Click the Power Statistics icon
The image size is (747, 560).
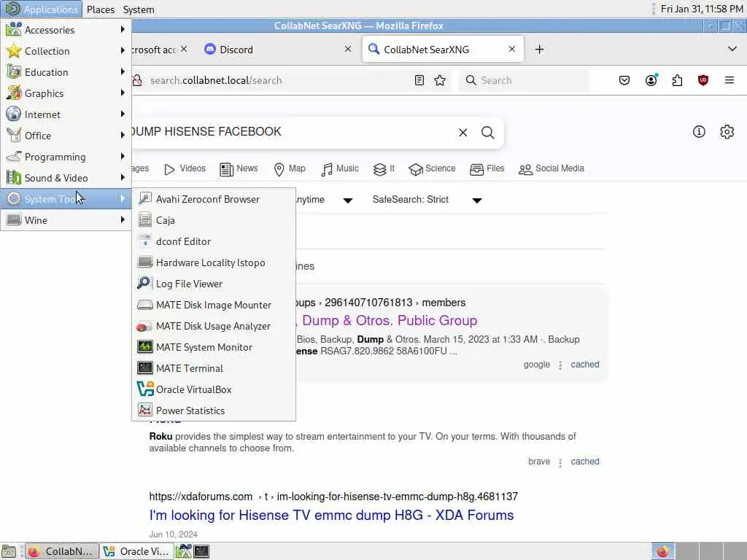pyautogui.click(x=145, y=411)
